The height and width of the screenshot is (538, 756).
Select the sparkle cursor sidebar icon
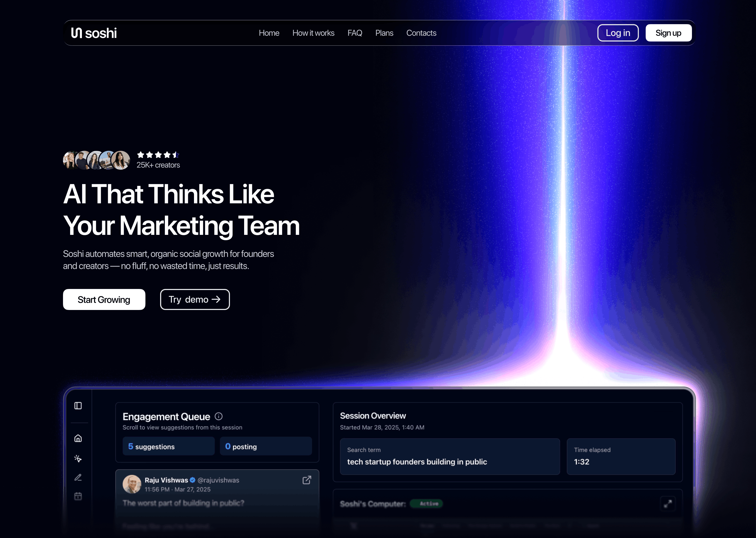pos(78,458)
